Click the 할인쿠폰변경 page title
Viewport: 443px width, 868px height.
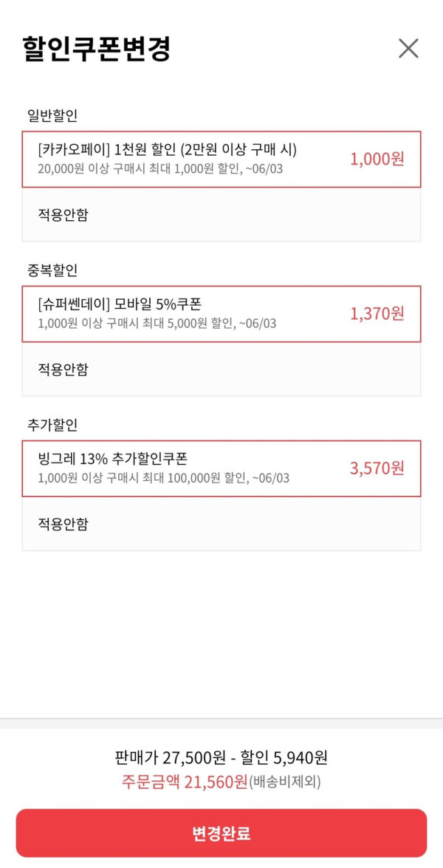click(97, 49)
